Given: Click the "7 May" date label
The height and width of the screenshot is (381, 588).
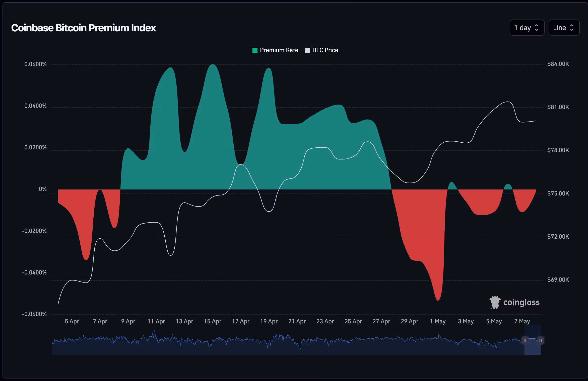Looking at the screenshot, I should 522,321.
